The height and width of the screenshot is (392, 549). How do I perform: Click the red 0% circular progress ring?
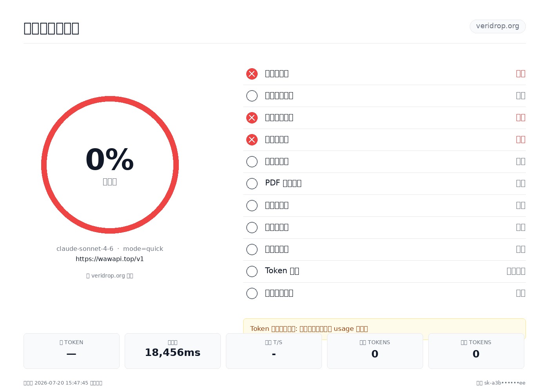click(x=110, y=165)
